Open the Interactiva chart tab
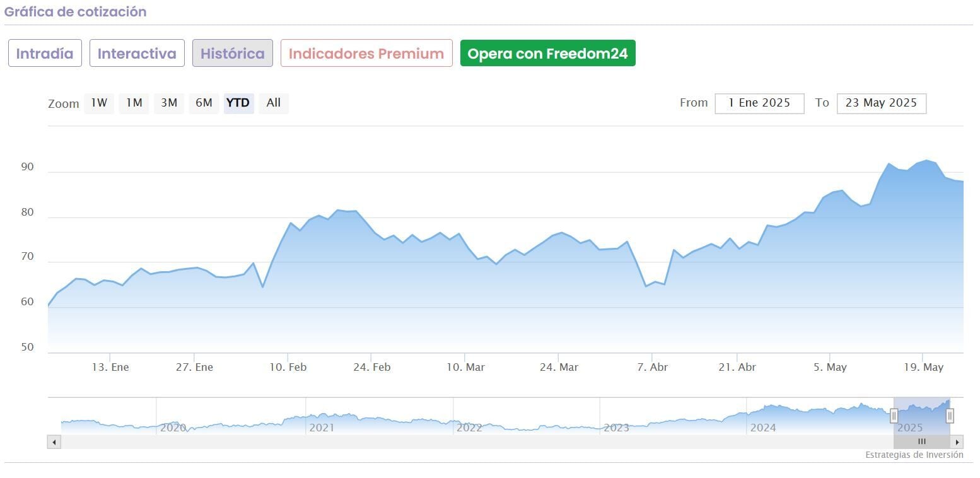 tap(137, 54)
